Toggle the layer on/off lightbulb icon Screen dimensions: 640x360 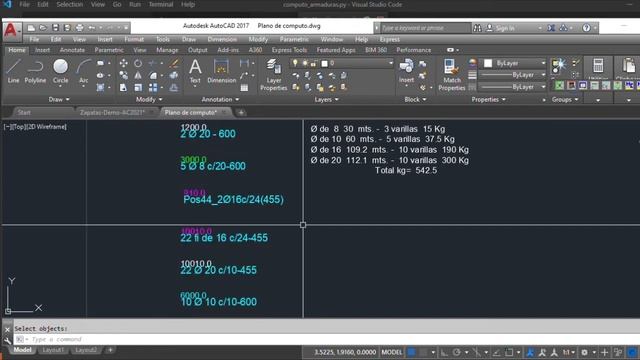[295, 63]
